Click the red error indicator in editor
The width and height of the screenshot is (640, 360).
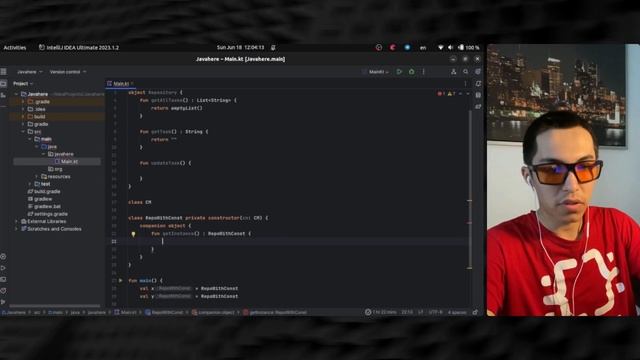441,93
